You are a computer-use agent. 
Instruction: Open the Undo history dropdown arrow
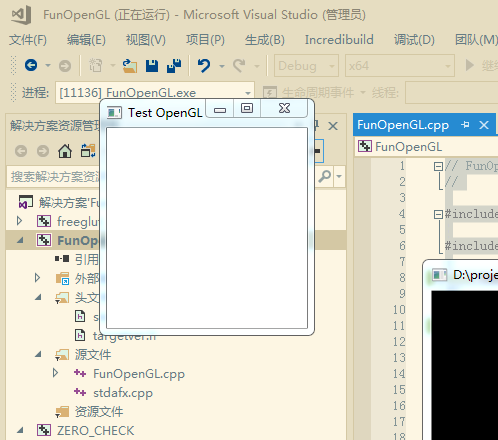coord(222,66)
